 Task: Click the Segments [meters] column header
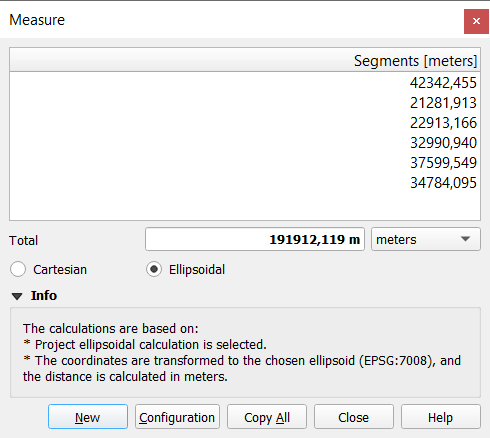point(245,61)
